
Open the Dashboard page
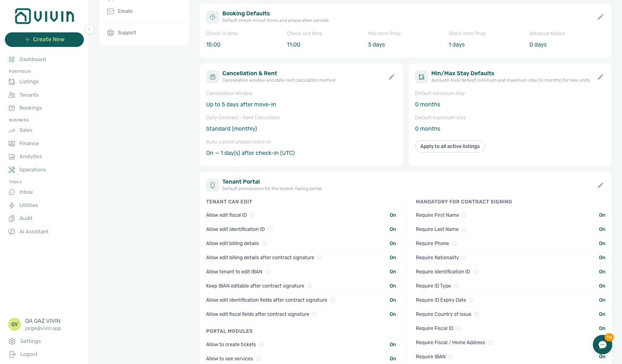32,59
